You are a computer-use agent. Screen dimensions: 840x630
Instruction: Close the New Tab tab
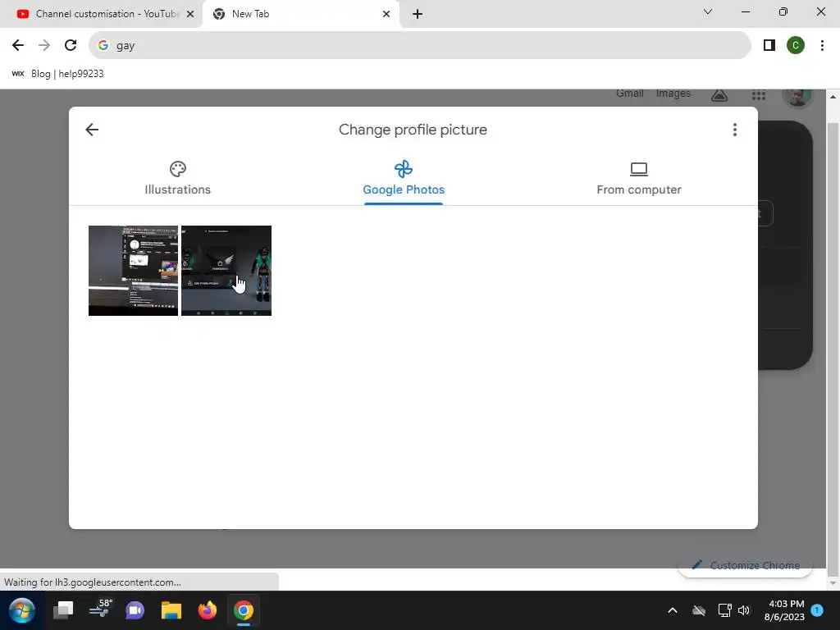386,14
